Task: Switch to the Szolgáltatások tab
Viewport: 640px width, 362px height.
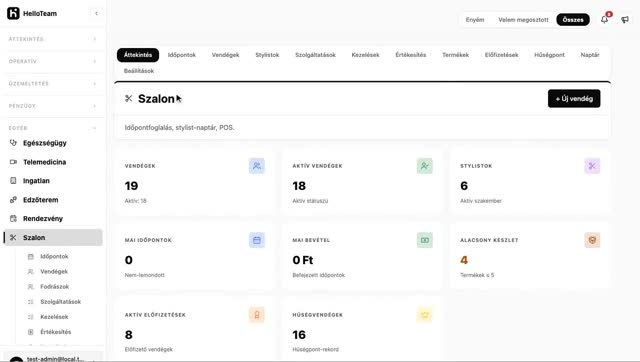Action: point(316,55)
